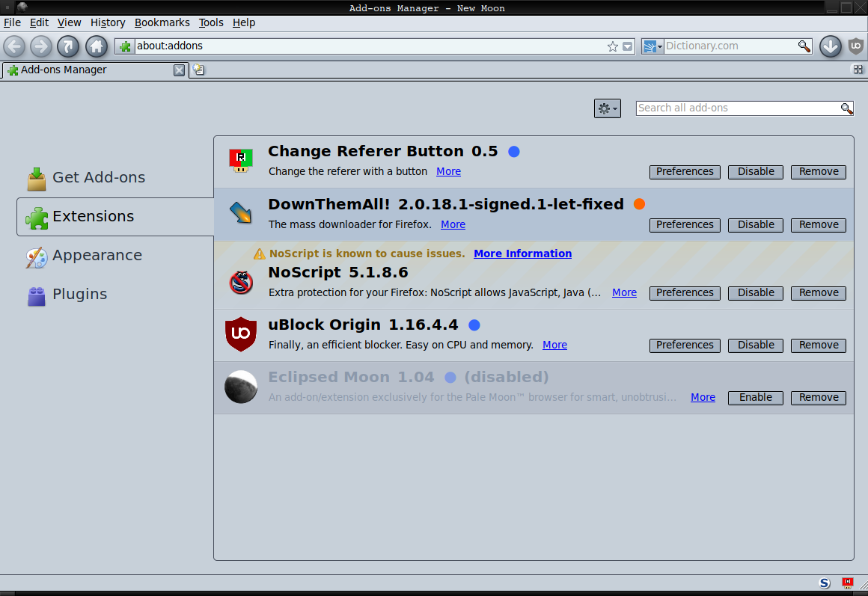Expand the search engine selector dropdown
The image size is (868, 596).
653,46
